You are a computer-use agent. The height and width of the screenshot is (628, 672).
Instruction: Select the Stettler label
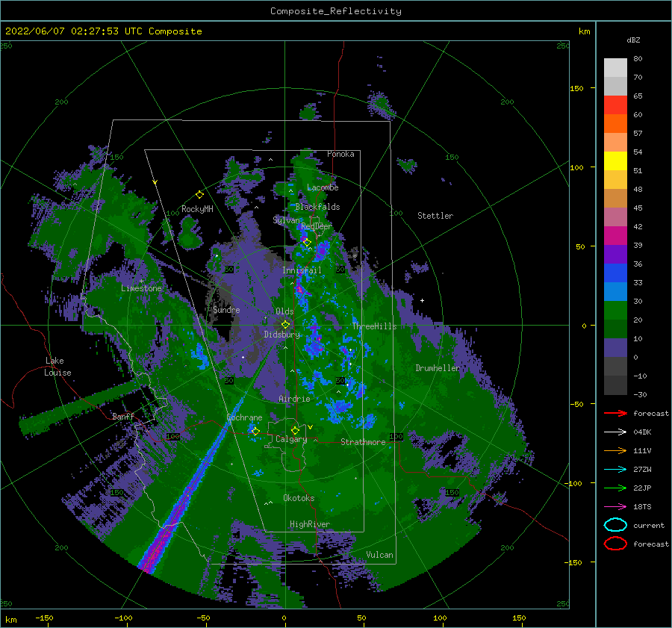coord(435,216)
